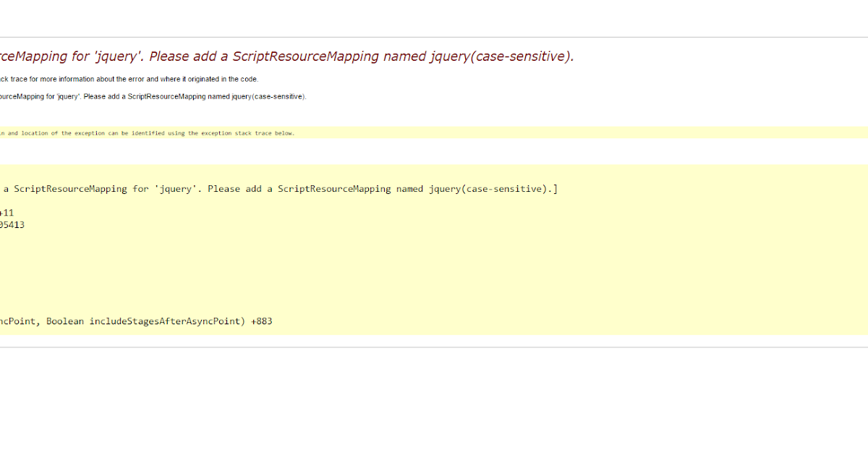
Task: Click the word 'jquery' in the stack trace box
Action: pyautogui.click(x=177, y=188)
